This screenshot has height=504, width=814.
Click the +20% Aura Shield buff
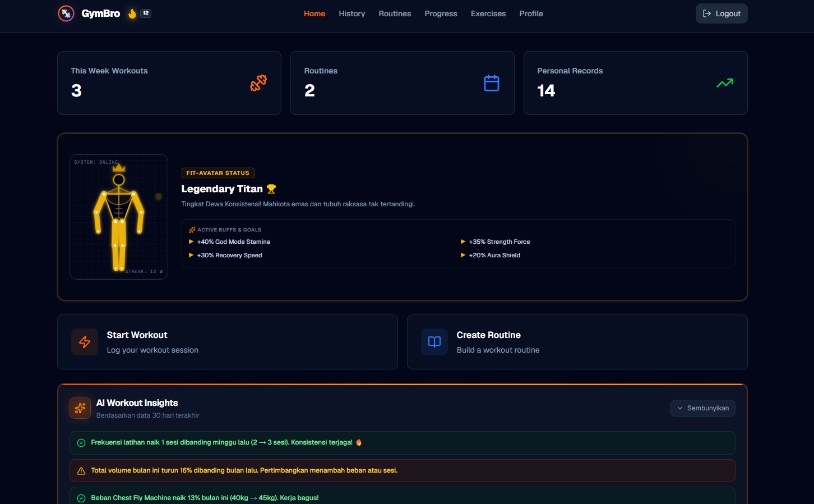click(495, 255)
